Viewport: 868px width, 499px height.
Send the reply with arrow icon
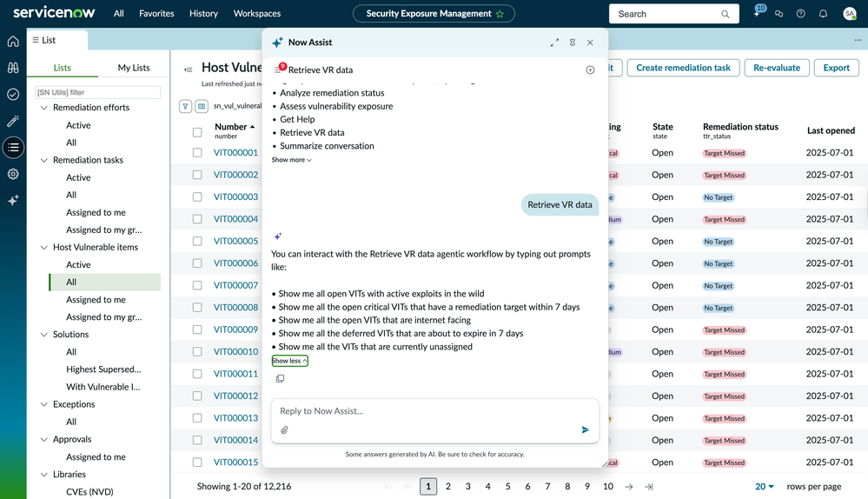tap(585, 429)
